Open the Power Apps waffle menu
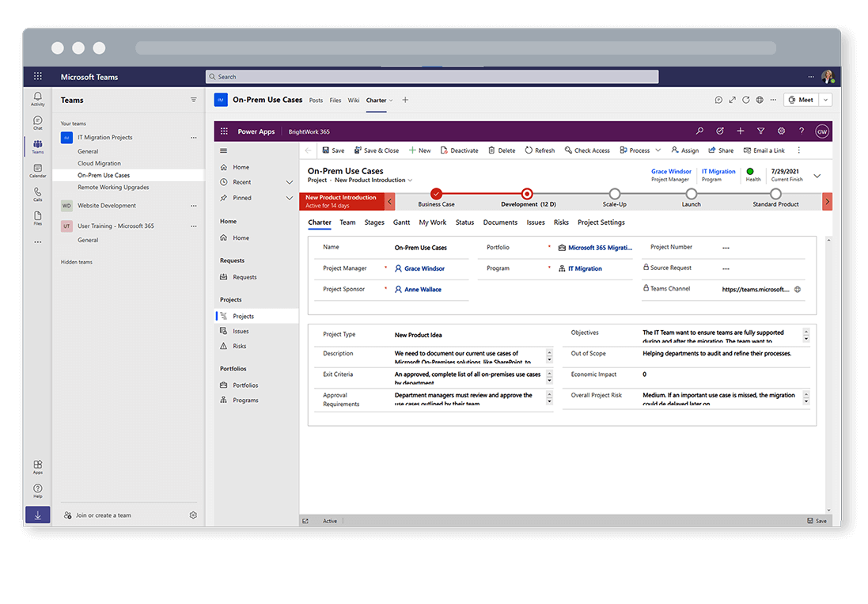Screen dimensions: 868x604 (224, 131)
